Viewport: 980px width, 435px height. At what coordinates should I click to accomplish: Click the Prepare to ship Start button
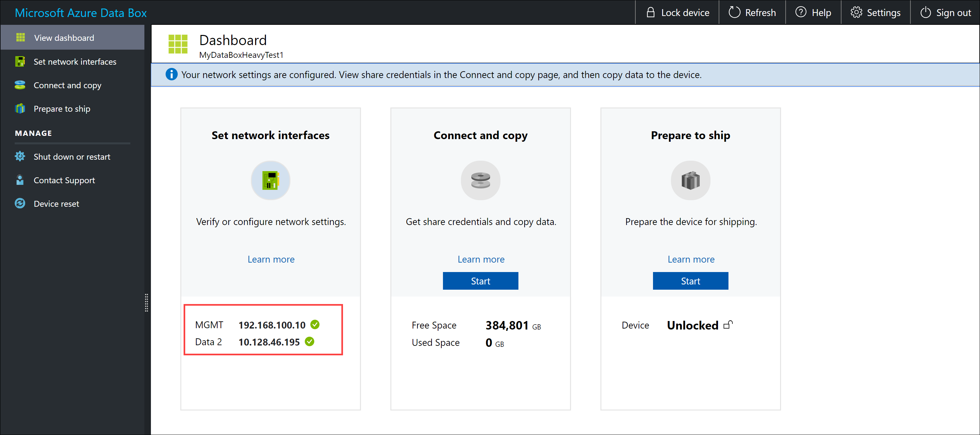(x=690, y=281)
